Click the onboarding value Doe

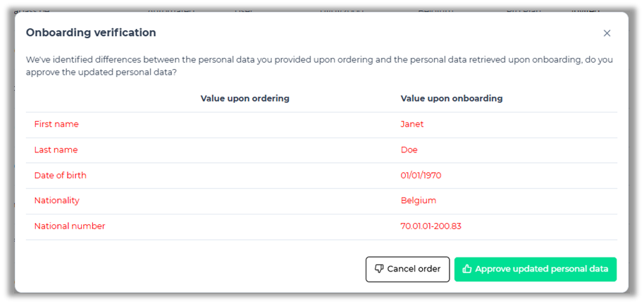(409, 150)
